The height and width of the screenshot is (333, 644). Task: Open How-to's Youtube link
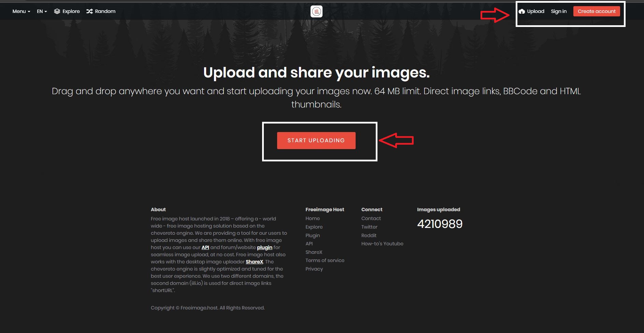point(382,244)
